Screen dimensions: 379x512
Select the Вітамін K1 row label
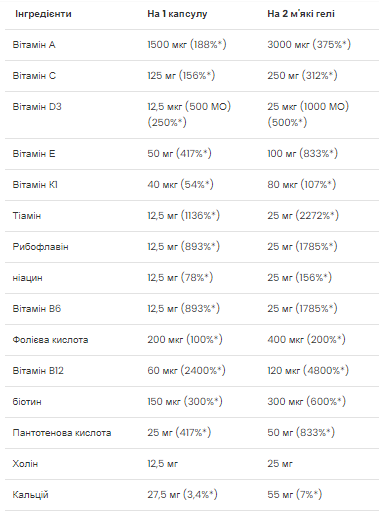pyautogui.click(x=35, y=185)
